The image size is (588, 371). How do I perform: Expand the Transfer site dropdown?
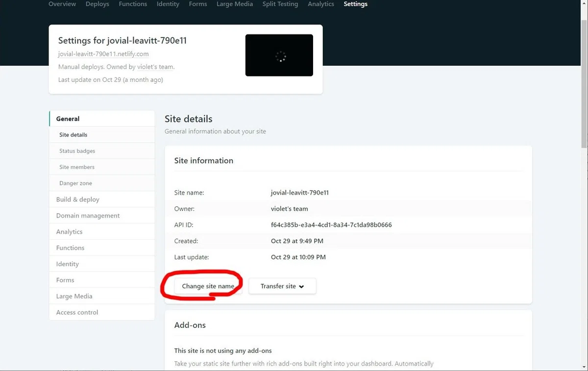click(282, 286)
